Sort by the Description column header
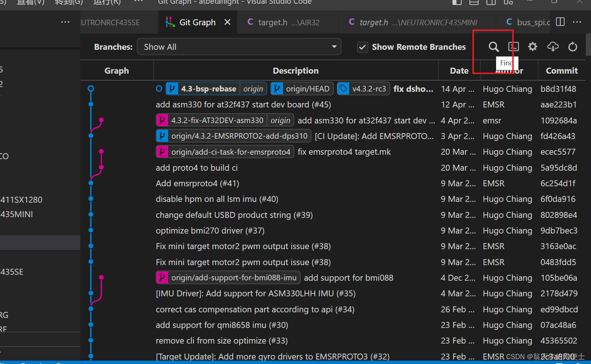 click(x=296, y=71)
